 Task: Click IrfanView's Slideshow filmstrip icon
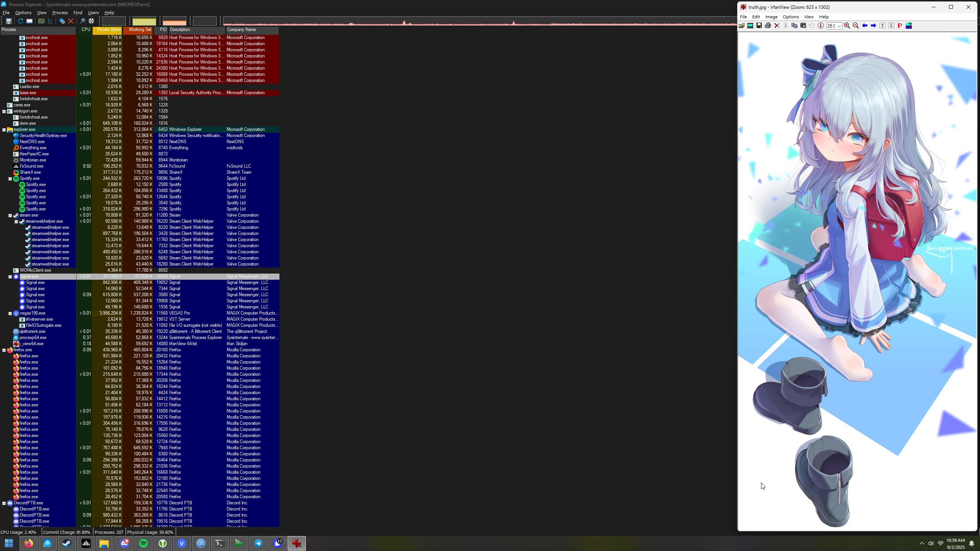coord(750,26)
